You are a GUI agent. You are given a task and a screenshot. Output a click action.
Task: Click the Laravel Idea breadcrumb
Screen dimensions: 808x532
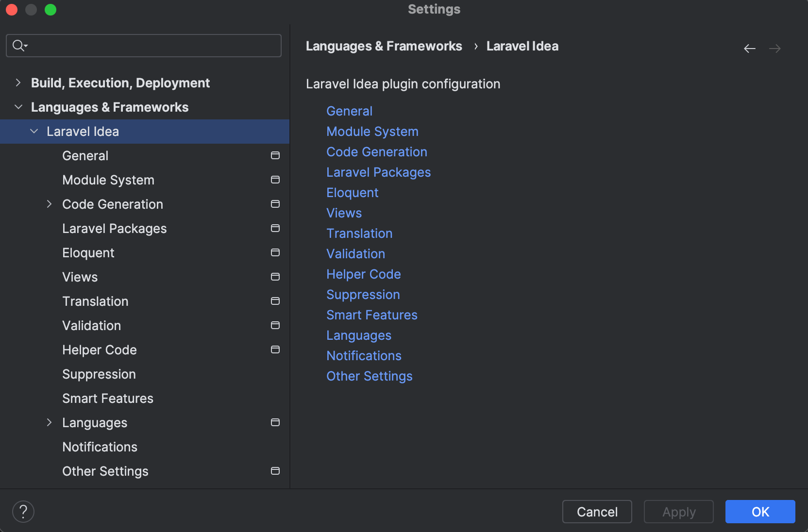coord(522,46)
